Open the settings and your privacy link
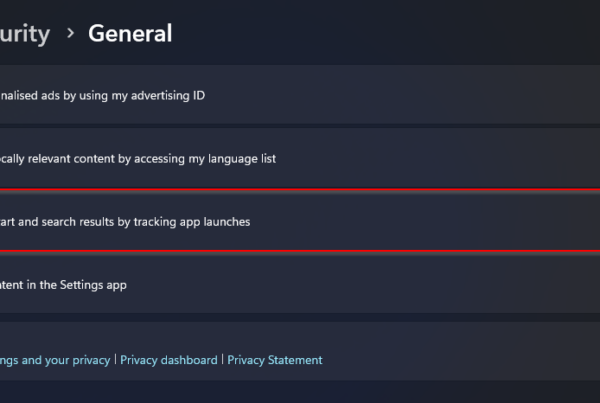Image resolution: width=600 pixels, height=403 pixels. (x=54, y=360)
